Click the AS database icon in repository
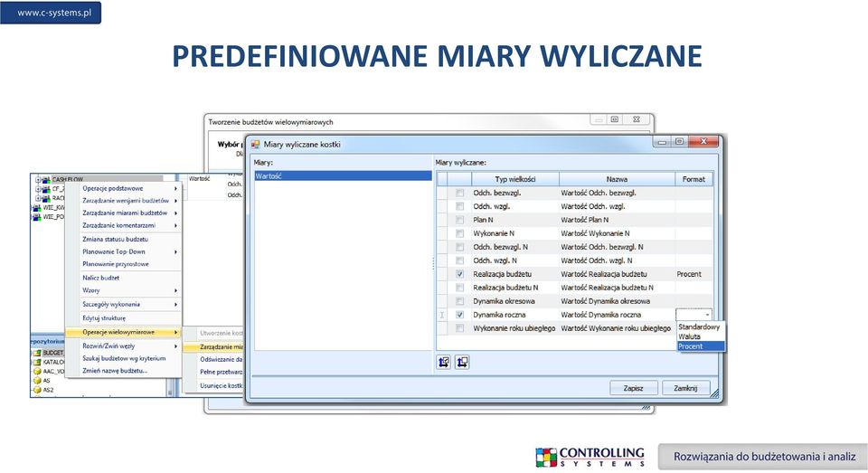 tap(38, 381)
